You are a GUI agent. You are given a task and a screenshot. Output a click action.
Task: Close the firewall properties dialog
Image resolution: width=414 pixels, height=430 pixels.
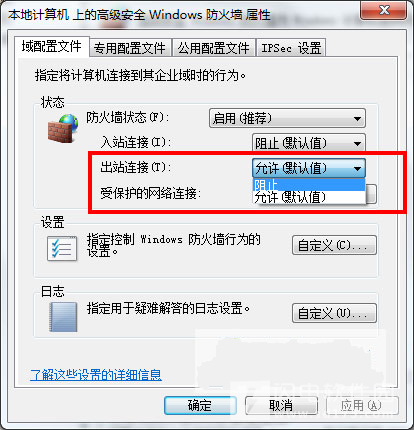coord(383,10)
